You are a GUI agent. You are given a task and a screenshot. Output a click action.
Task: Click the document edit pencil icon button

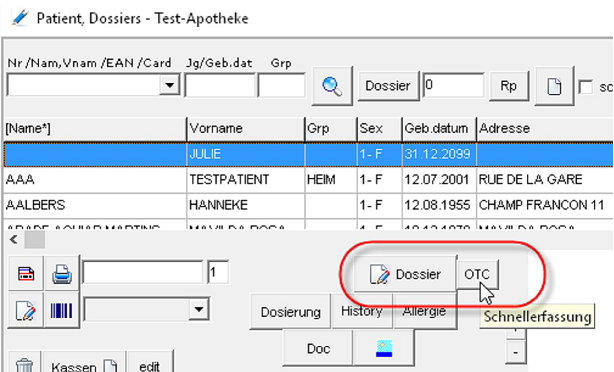[26, 311]
